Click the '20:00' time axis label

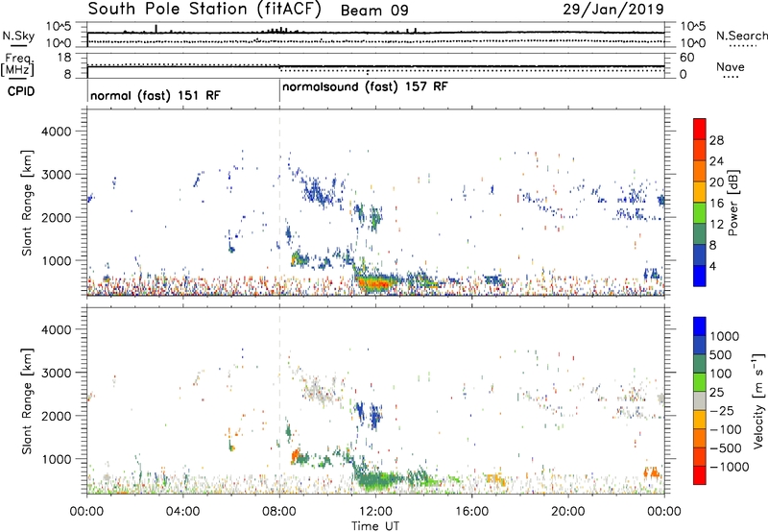pos(568,512)
